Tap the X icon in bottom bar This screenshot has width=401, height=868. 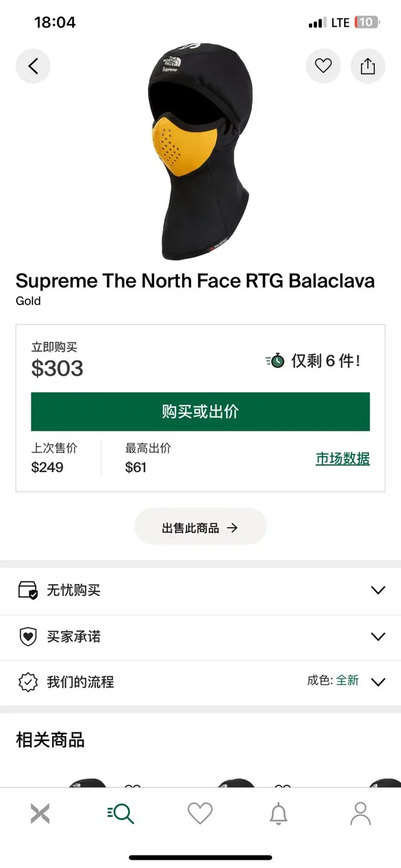40,812
